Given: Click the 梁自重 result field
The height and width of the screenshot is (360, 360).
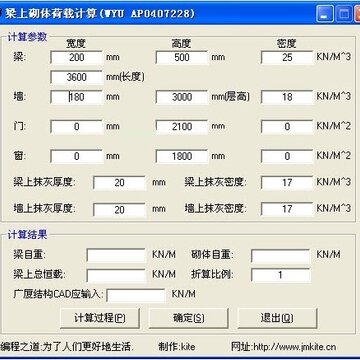Looking at the screenshot, I should click(x=116, y=255).
